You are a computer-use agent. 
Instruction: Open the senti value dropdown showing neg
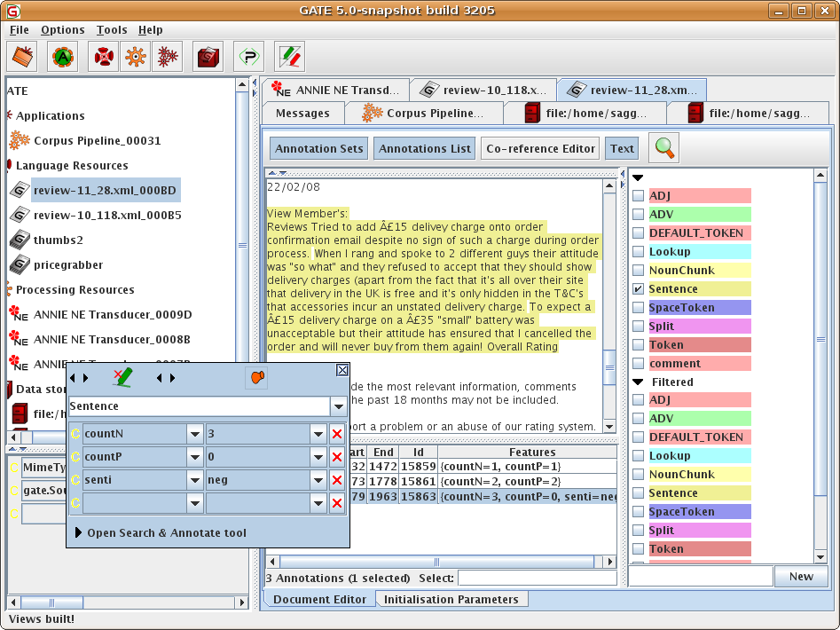pyautogui.click(x=318, y=479)
